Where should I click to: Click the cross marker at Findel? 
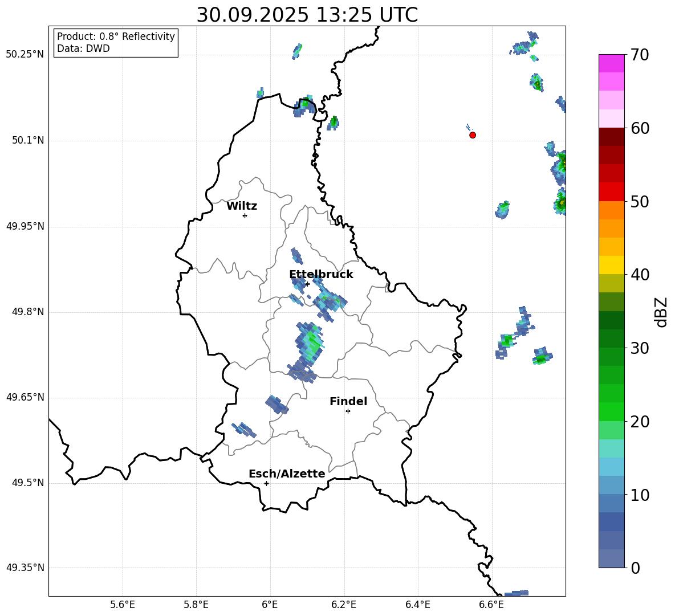pyautogui.click(x=348, y=411)
